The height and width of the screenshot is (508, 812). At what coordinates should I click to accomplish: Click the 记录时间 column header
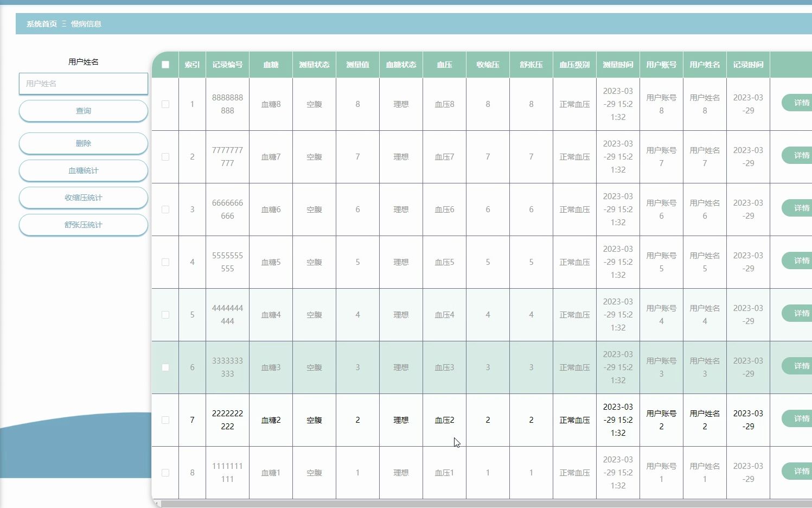click(x=748, y=65)
